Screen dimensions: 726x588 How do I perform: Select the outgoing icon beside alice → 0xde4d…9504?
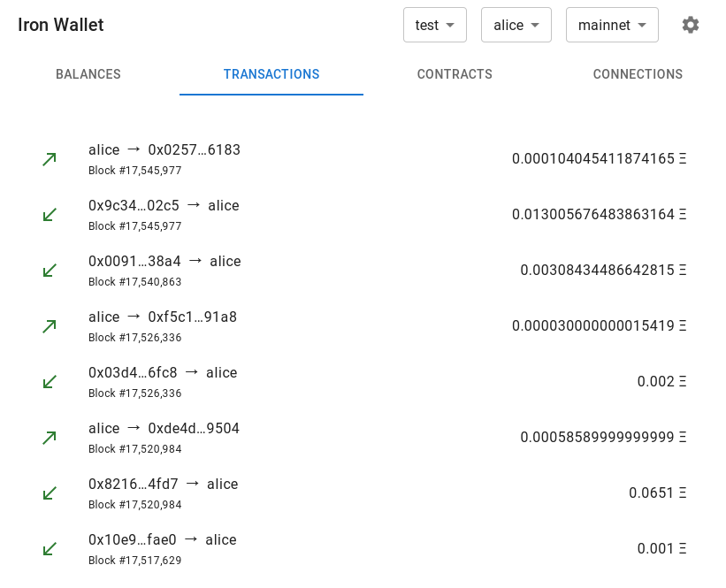tap(50, 437)
